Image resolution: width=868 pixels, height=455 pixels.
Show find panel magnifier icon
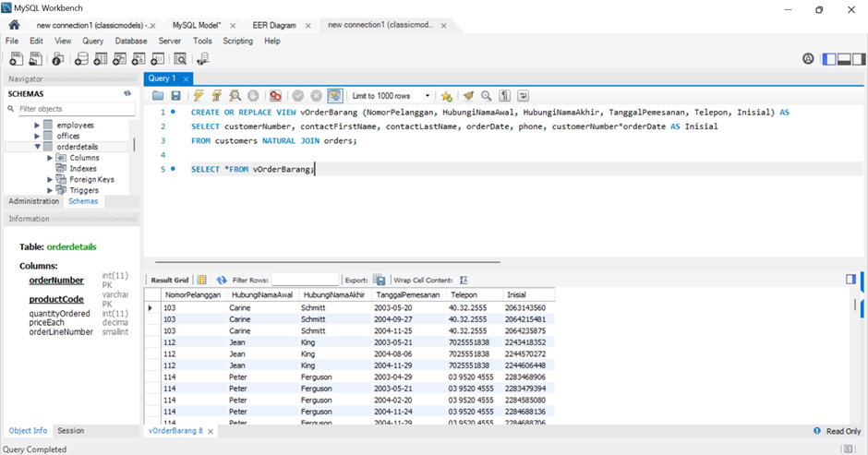click(x=486, y=96)
